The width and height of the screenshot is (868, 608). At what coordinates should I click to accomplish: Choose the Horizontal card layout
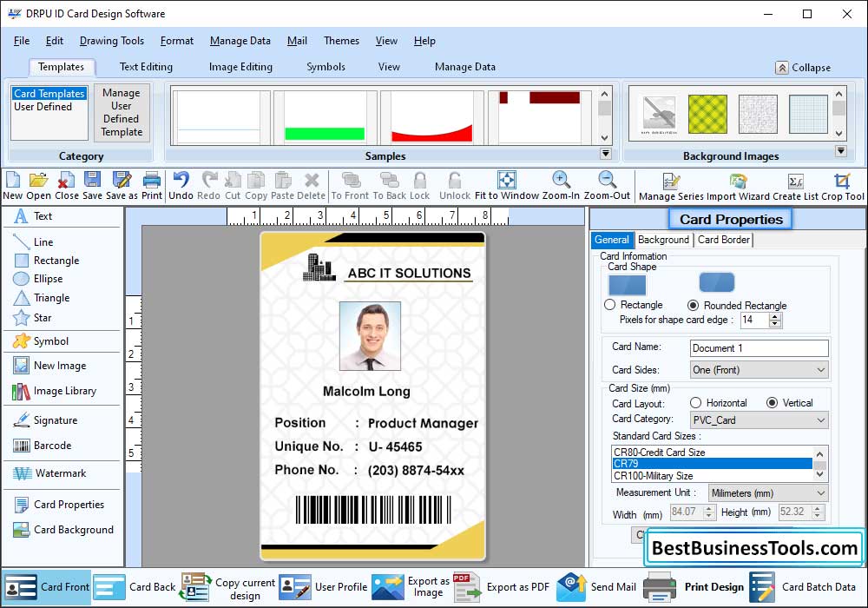(696, 402)
